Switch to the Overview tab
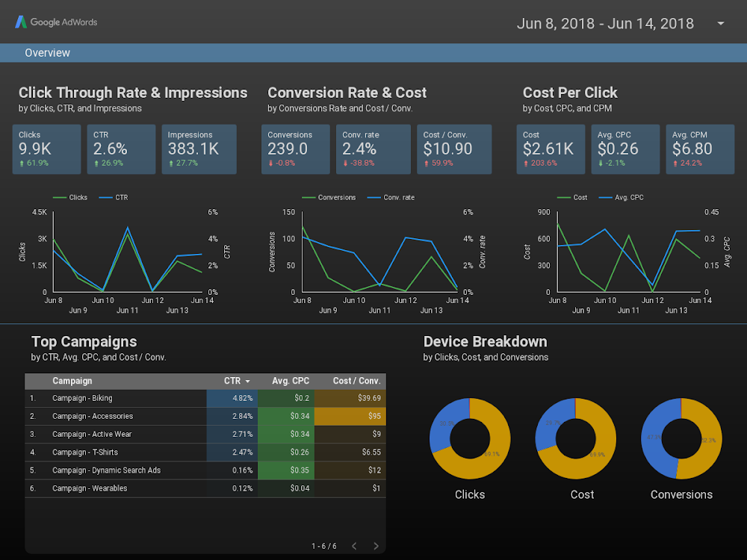The image size is (747, 560). (47, 52)
